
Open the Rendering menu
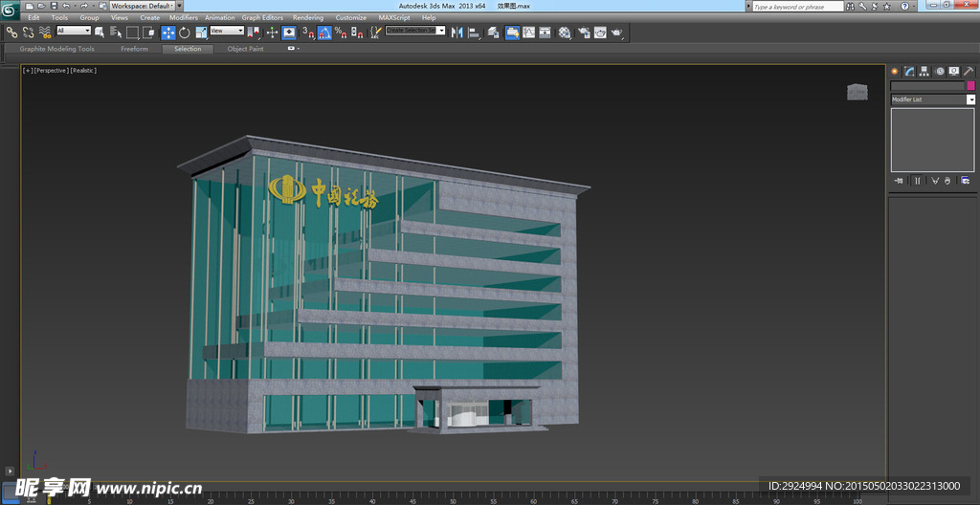pyautogui.click(x=308, y=18)
